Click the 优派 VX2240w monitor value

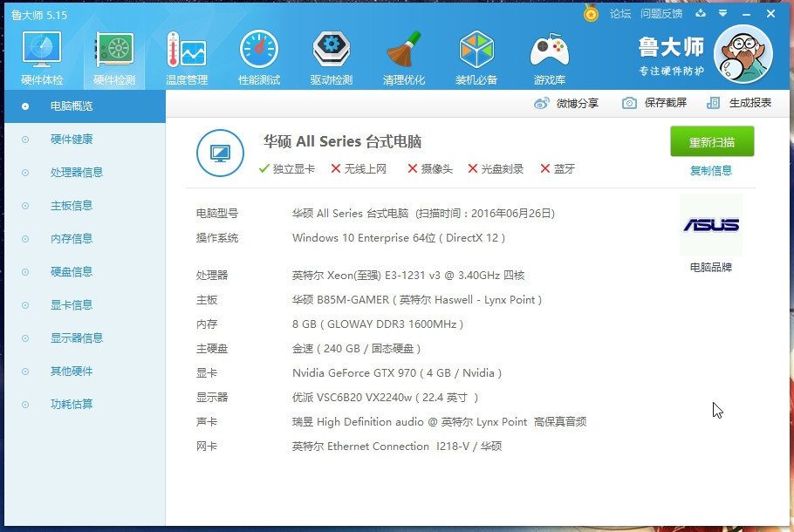[385, 398]
